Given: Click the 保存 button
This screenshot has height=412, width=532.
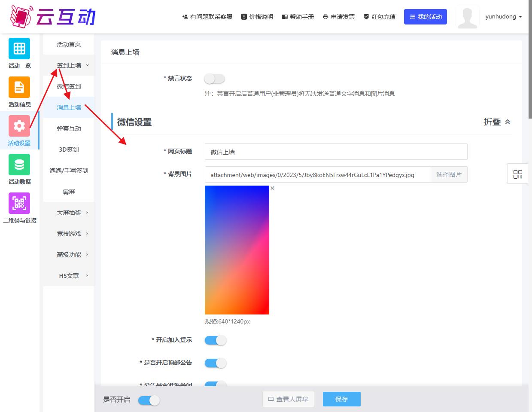Looking at the screenshot, I should point(341,399).
